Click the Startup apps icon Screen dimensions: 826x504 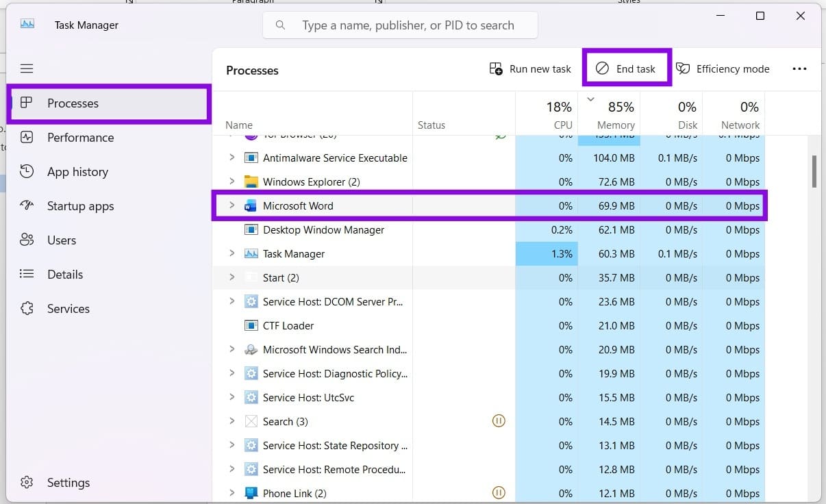pyautogui.click(x=27, y=205)
